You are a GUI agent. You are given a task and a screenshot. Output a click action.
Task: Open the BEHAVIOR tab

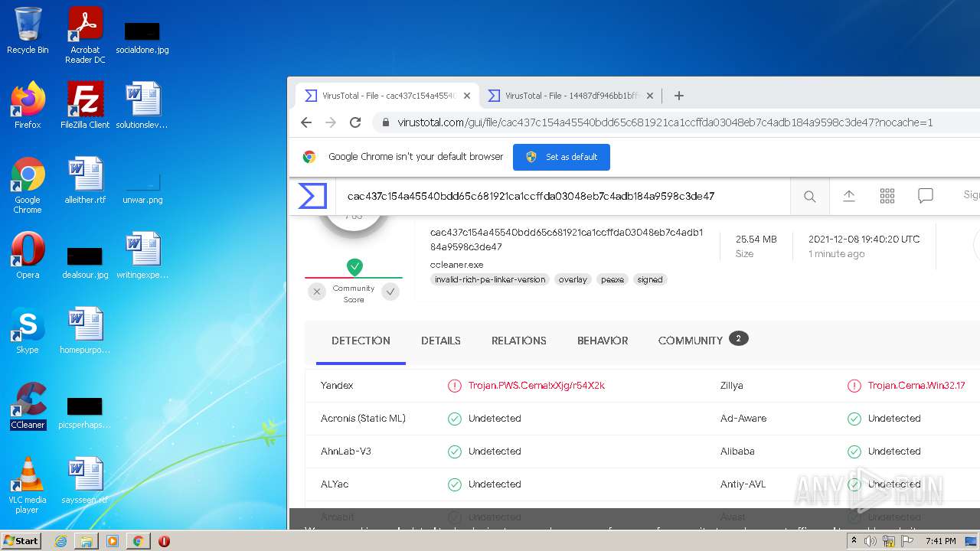coord(603,341)
